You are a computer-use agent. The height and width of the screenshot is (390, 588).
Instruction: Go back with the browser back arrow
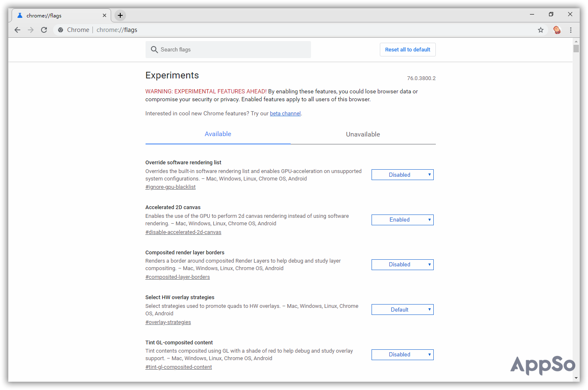click(x=17, y=30)
